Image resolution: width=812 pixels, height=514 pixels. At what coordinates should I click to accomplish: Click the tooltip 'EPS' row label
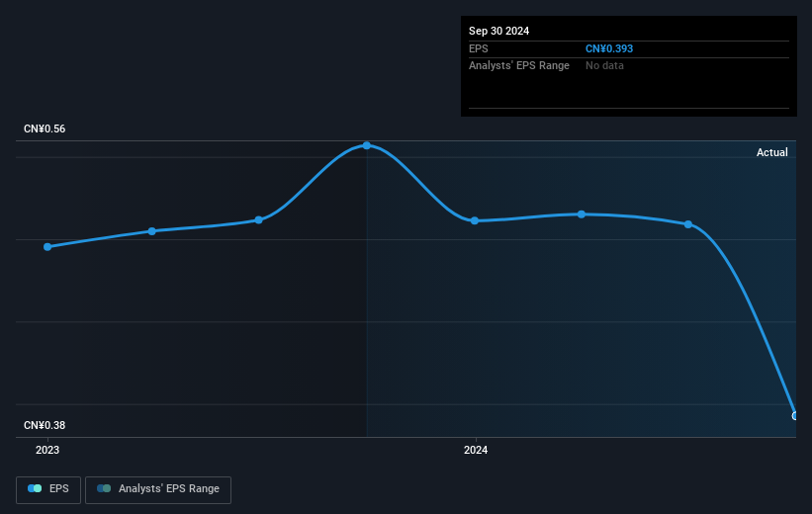click(x=479, y=48)
